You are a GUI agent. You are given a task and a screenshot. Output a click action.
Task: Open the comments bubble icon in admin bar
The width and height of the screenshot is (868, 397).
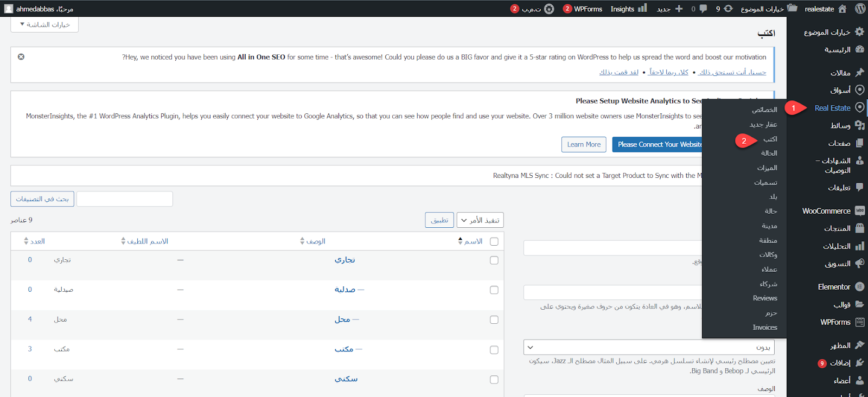click(703, 9)
